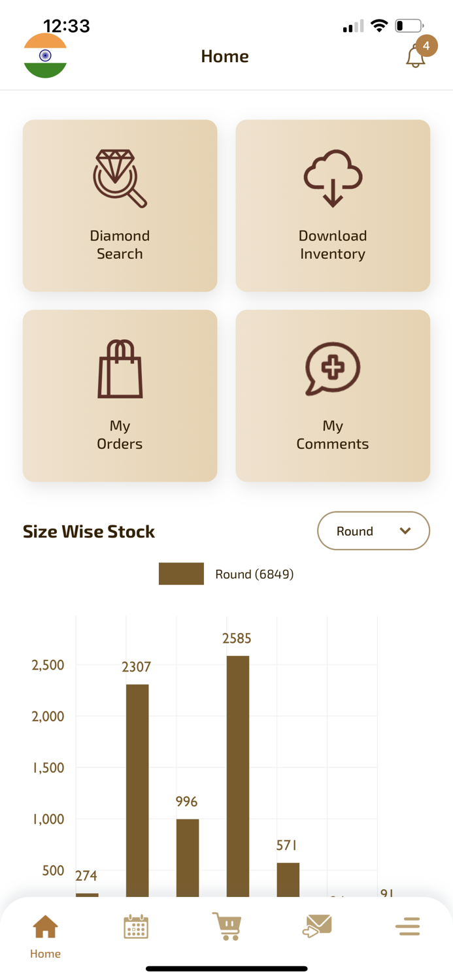Click the bar labeled 996
This screenshot has height=980, width=453.
tap(187, 856)
